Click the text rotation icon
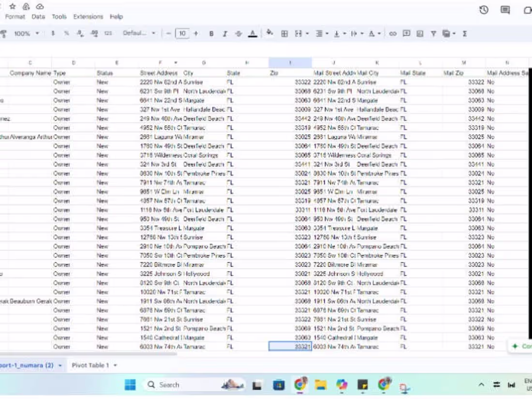 pos(371,33)
